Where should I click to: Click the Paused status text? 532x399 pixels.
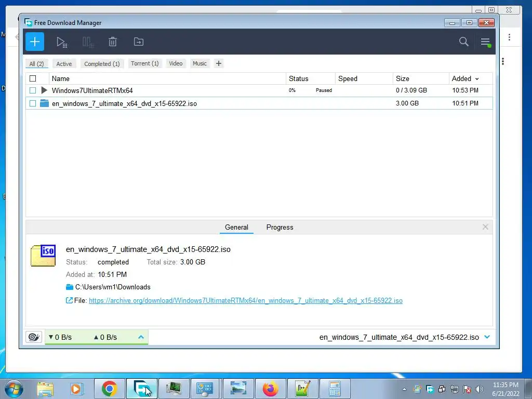click(324, 90)
